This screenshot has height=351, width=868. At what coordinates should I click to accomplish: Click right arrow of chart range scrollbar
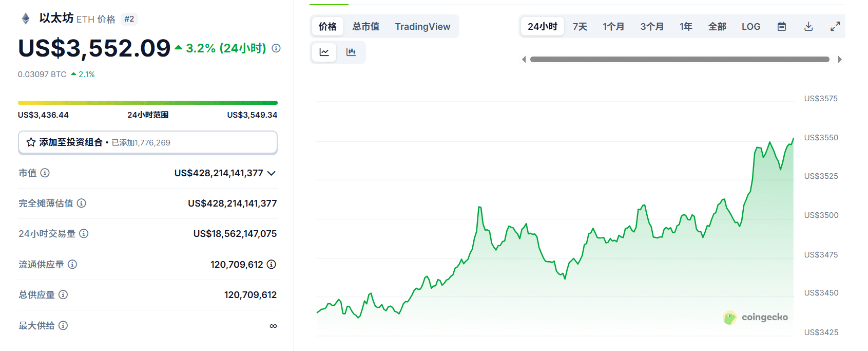point(840,60)
